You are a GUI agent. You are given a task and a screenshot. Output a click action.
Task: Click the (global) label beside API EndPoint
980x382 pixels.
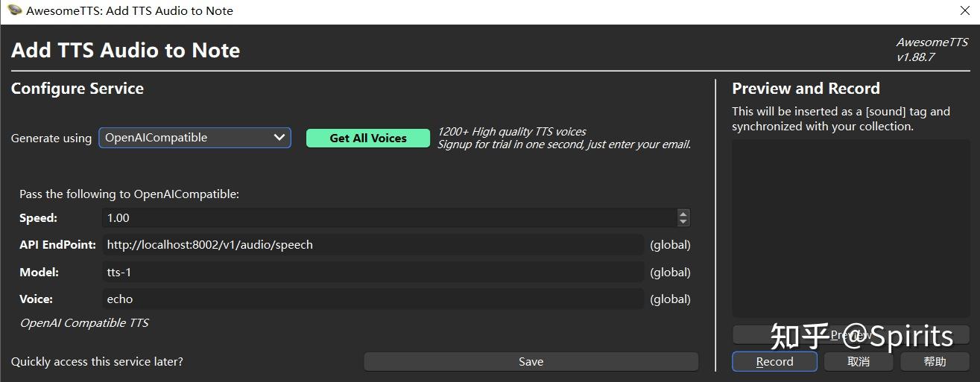pos(670,245)
